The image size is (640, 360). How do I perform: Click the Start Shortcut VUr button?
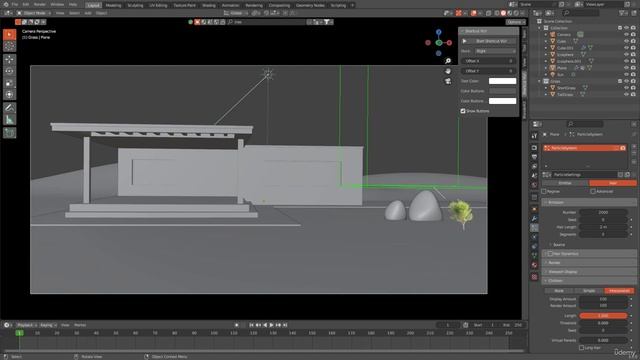[x=489, y=41]
